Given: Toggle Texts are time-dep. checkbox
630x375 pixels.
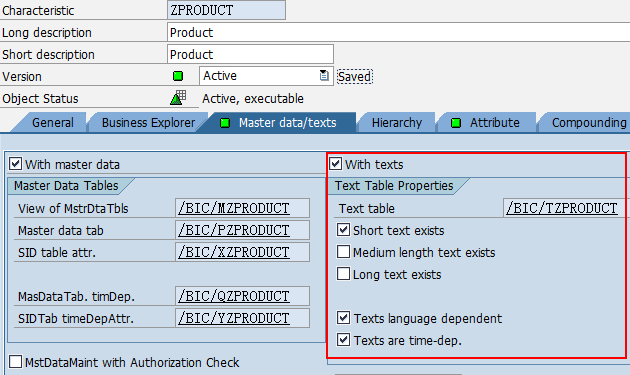Looking at the screenshot, I should pos(343,340).
